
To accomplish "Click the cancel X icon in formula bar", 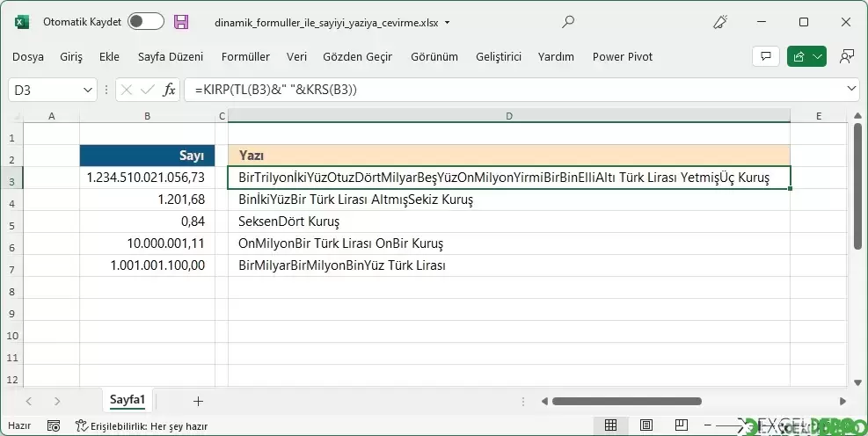I will pos(127,90).
